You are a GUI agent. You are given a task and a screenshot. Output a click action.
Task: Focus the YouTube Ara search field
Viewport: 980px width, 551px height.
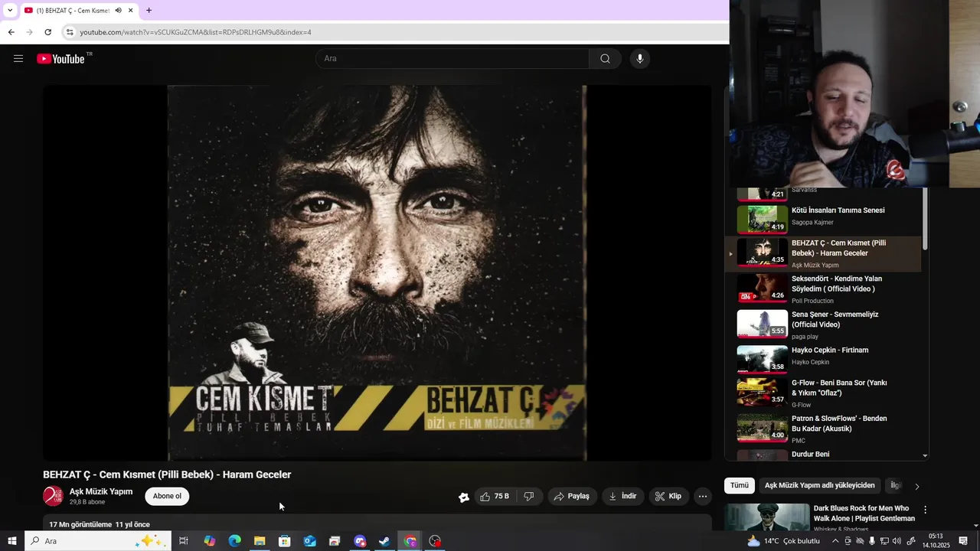tap(452, 58)
